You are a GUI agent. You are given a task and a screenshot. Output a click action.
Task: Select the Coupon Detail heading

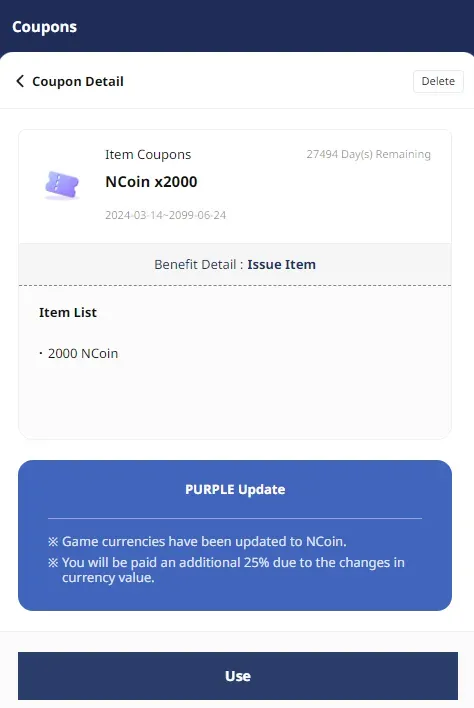click(78, 82)
